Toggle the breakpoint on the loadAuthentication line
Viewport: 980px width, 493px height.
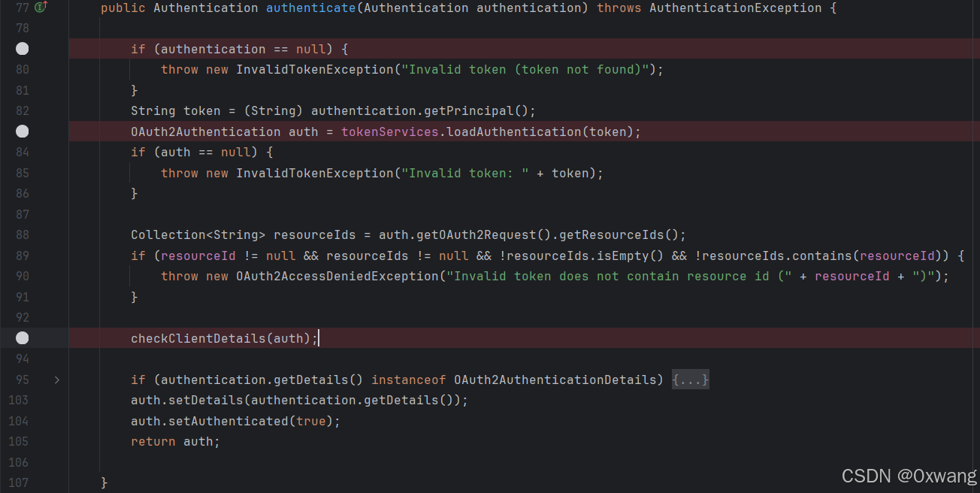point(23,132)
